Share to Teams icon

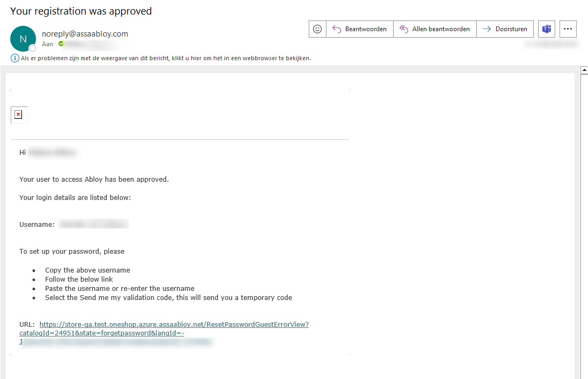coord(546,29)
